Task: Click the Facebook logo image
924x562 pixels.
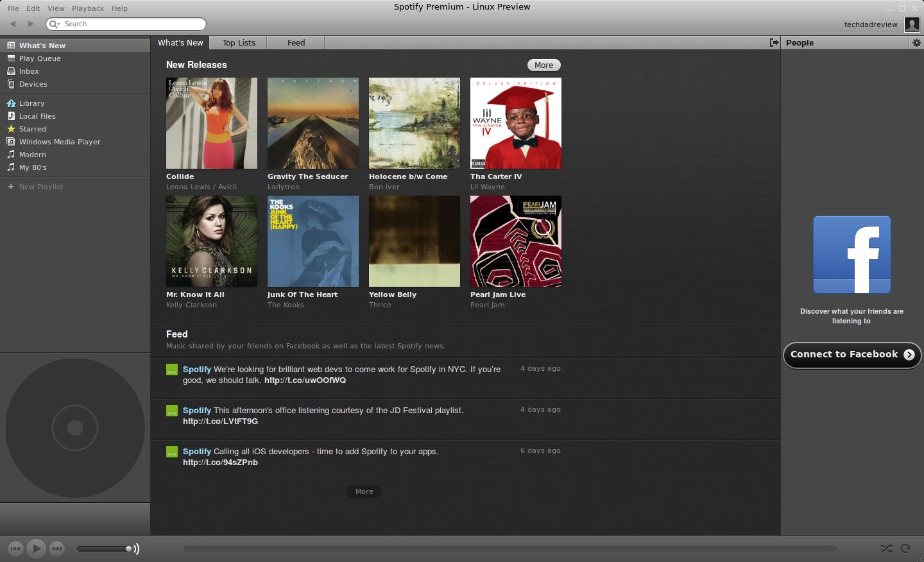Action: click(852, 255)
